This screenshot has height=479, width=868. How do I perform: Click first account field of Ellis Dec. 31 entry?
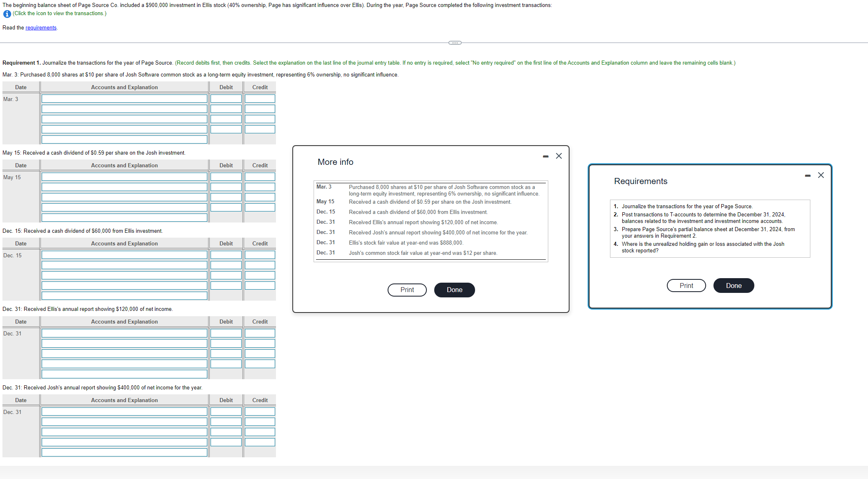pyautogui.click(x=124, y=333)
